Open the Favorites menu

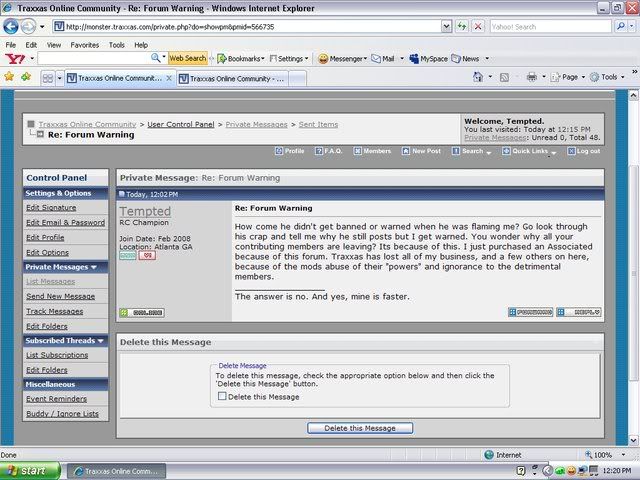pos(84,45)
